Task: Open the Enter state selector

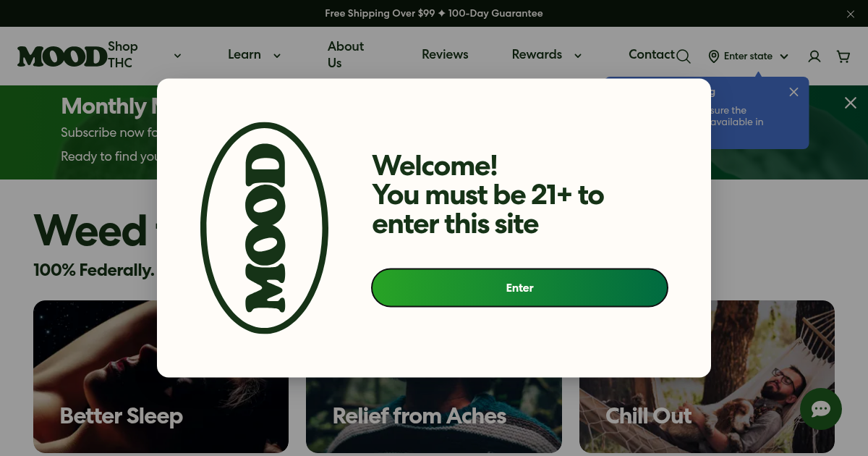Action: pos(748,56)
